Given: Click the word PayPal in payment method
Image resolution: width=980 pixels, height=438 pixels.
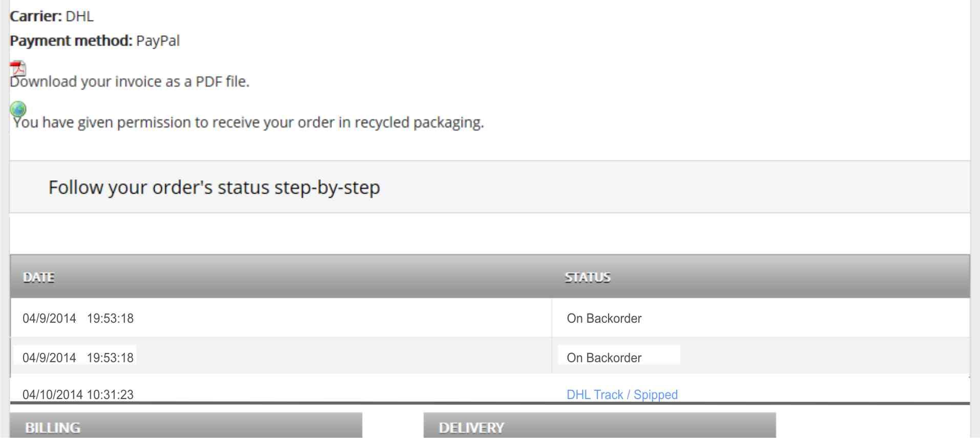Looking at the screenshot, I should 158,41.
